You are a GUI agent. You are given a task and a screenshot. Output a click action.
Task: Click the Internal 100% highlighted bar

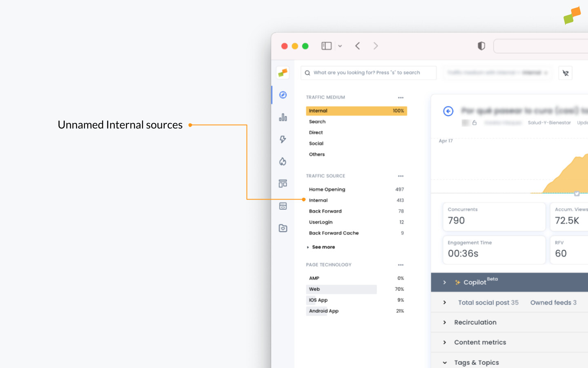pos(356,110)
